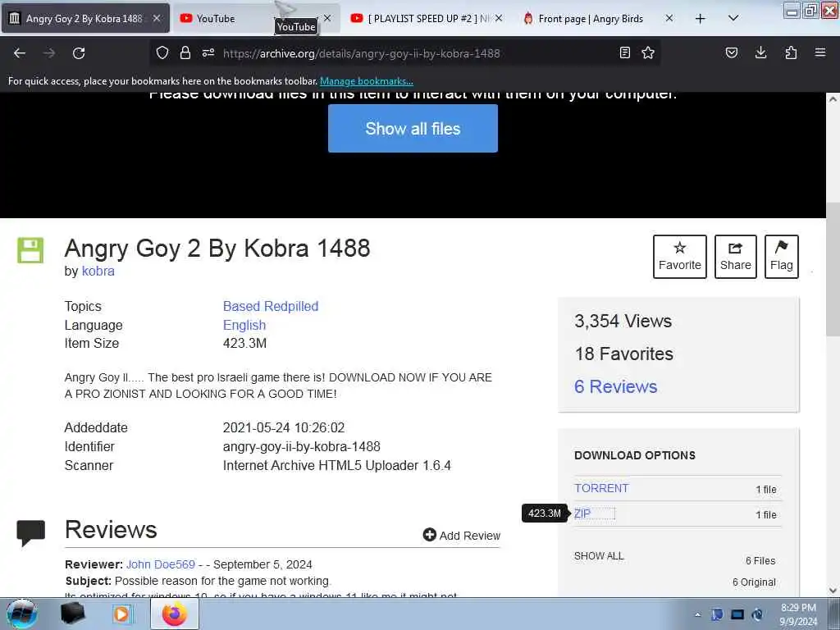Viewport: 840px width, 630px height.
Task: Click the page scrollbar down arrow
Action: tap(833, 591)
